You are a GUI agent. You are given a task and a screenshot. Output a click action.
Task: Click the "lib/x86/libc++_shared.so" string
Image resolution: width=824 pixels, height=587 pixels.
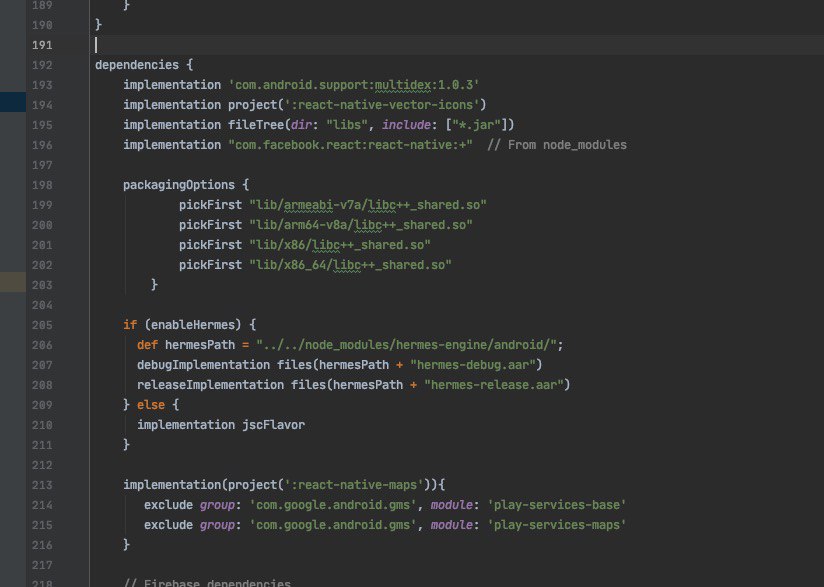pyautogui.click(x=340, y=245)
